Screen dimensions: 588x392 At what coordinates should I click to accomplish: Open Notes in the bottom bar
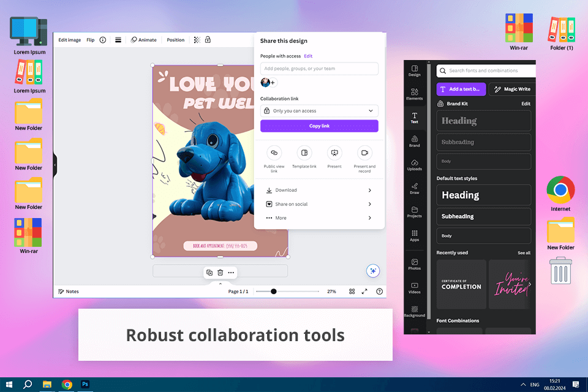pyautogui.click(x=69, y=292)
